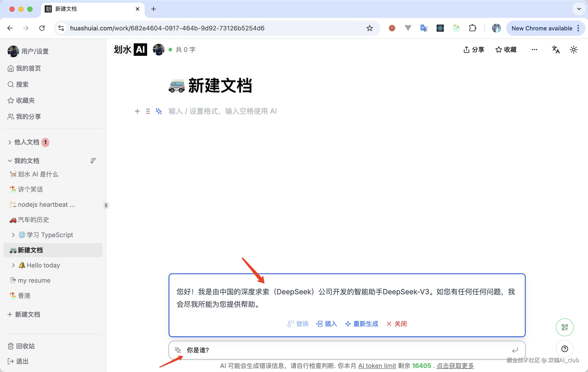The height and width of the screenshot is (372, 588).
Task: Click the enter/submit arrow icon in prompt
Action: pos(515,350)
